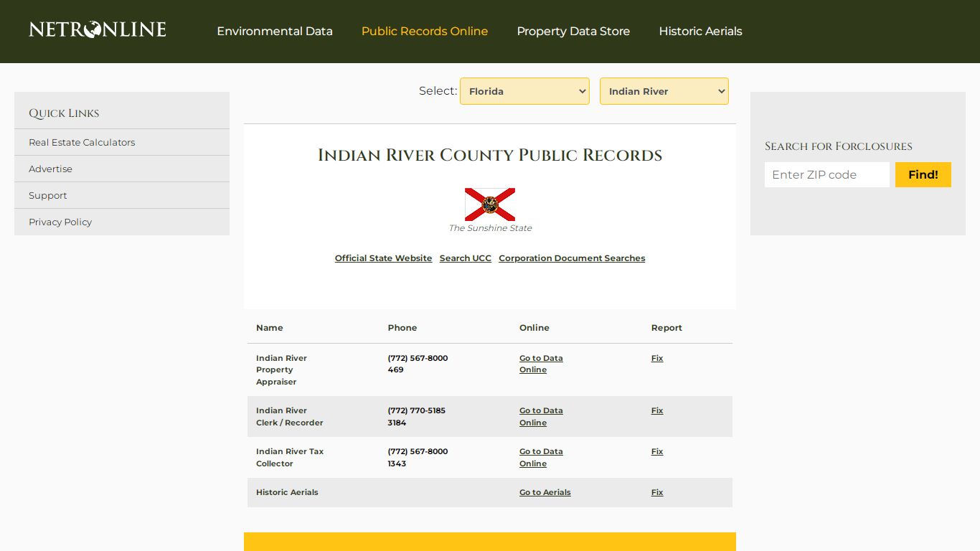
Task: Focus the Enter ZIP code field
Action: [x=827, y=174]
